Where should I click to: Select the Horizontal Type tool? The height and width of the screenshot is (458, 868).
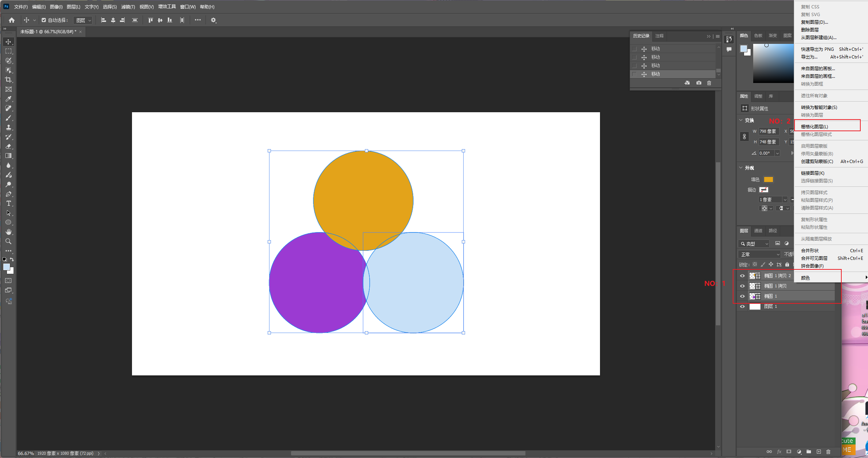click(x=8, y=203)
